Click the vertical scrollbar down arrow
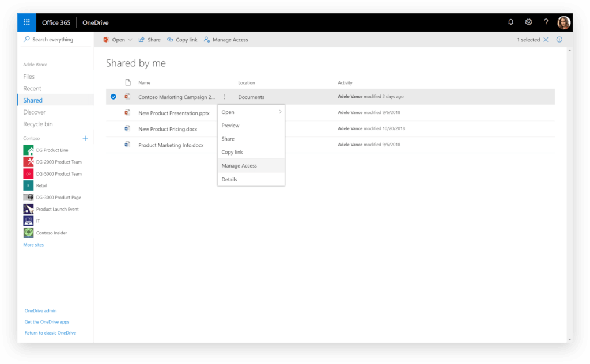The image size is (590, 364). (x=570, y=340)
